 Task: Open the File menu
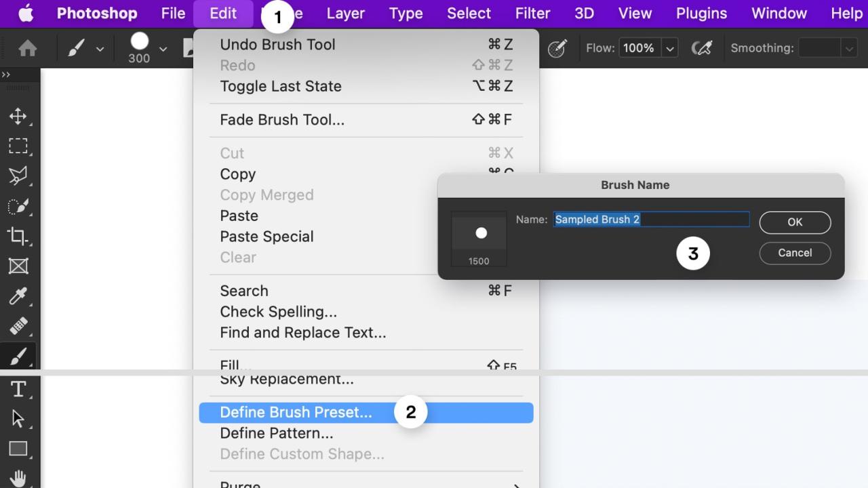point(174,13)
